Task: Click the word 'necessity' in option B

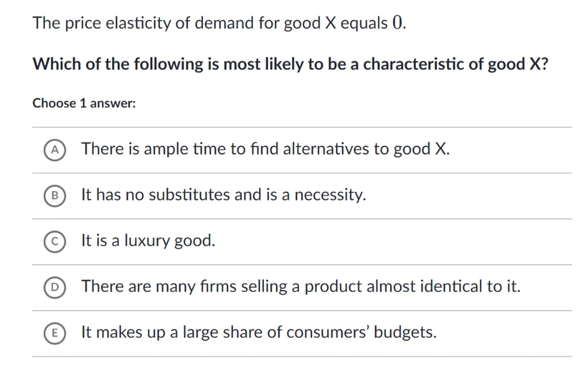Action: click(330, 195)
